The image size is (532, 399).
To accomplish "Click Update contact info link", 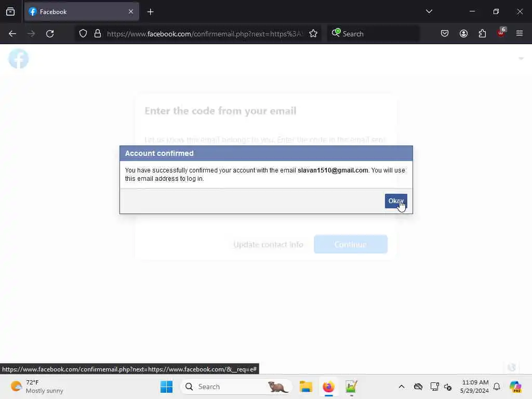I will point(269,244).
